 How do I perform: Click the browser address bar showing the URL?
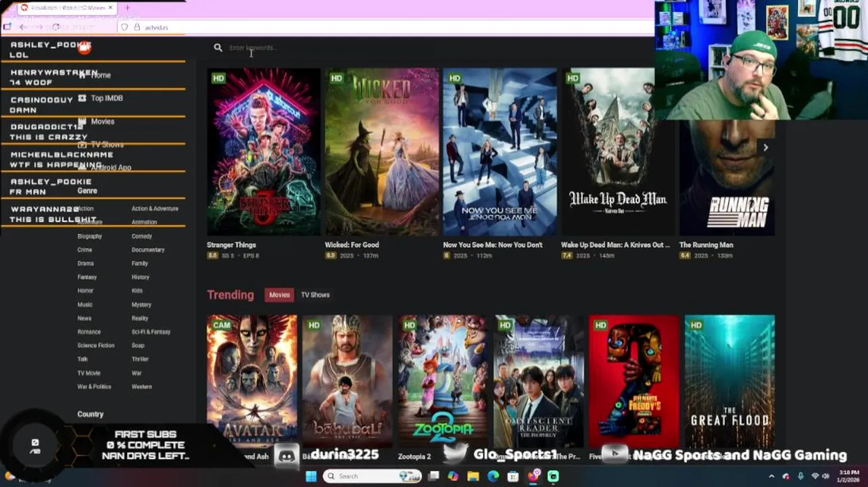pyautogui.click(x=385, y=27)
